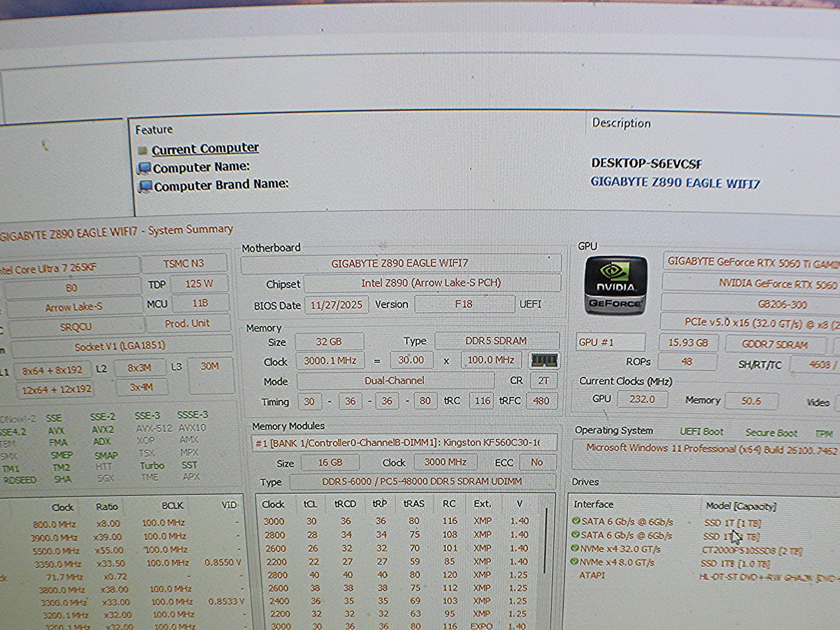
Task: Open the memory module selector showing Kingston KF560C30
Action: pyautogui.click(x=404, y=443)
